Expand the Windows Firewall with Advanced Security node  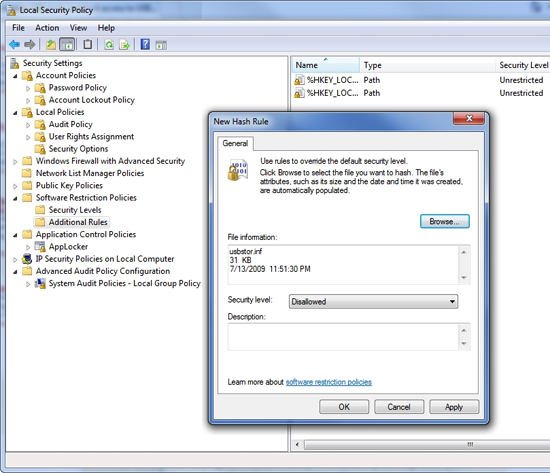click(x=15, y=162)
